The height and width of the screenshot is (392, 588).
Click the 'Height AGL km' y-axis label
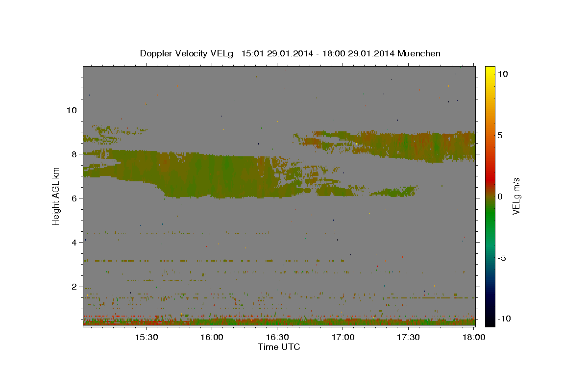pos(56,196)
